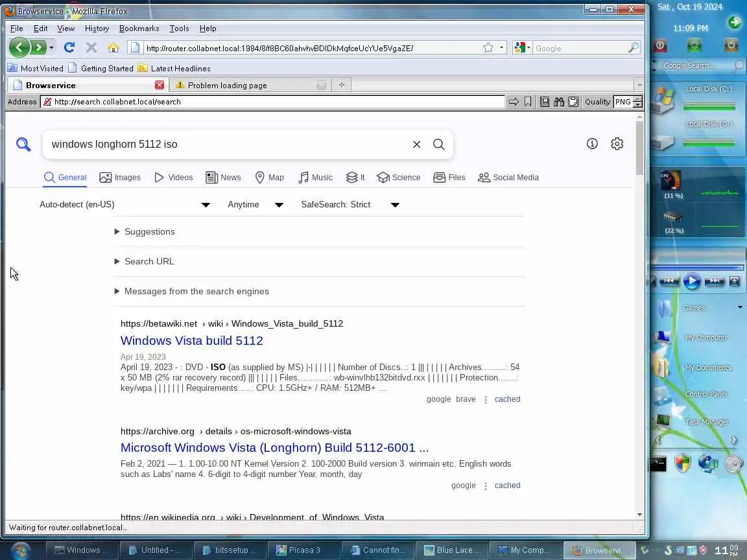Image resolution: width=747 pixels, height=560 pixels.
Task: Open the search engine chooser dropdown
Action: coord(522,47)
